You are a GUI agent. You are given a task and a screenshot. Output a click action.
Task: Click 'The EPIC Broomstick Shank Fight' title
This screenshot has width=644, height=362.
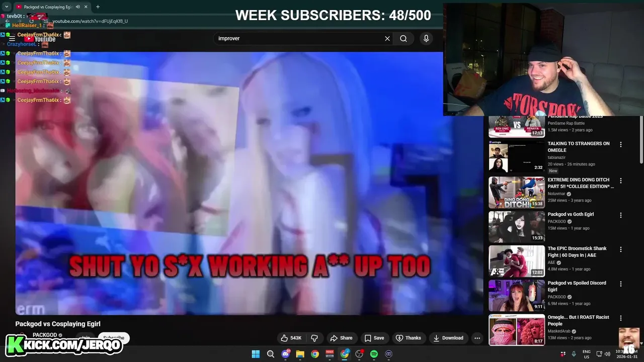(577, 252)
